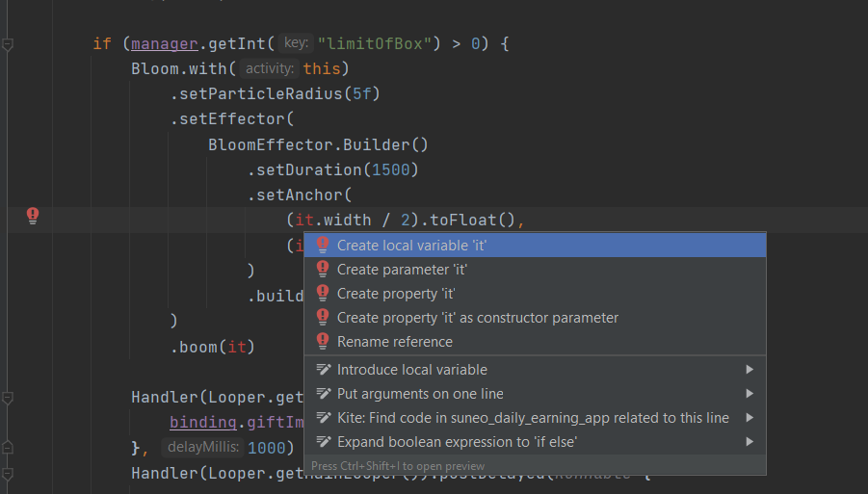Click pencil icon beside 'Expand boolean expression'
Viewport: 868px width, 494px height.
pyautogui.click(x=324, y=441)
